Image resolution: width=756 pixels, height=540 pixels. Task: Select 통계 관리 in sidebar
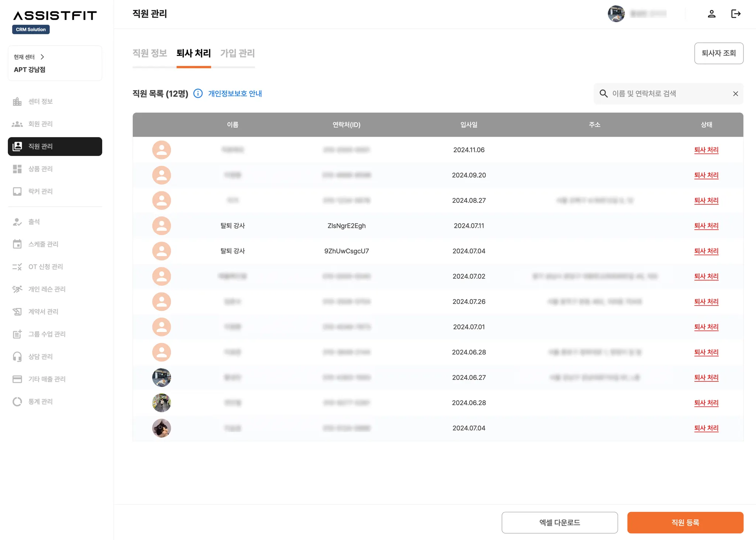41,402
